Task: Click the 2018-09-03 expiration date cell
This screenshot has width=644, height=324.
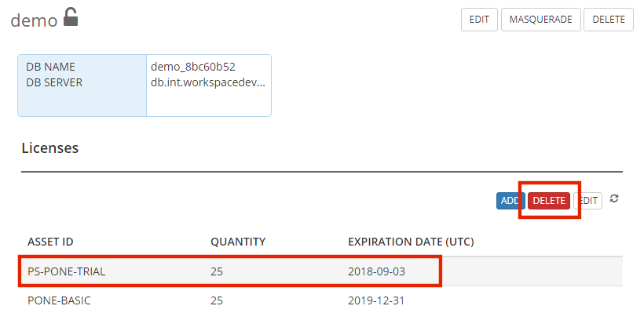Action: pos(376,271)
